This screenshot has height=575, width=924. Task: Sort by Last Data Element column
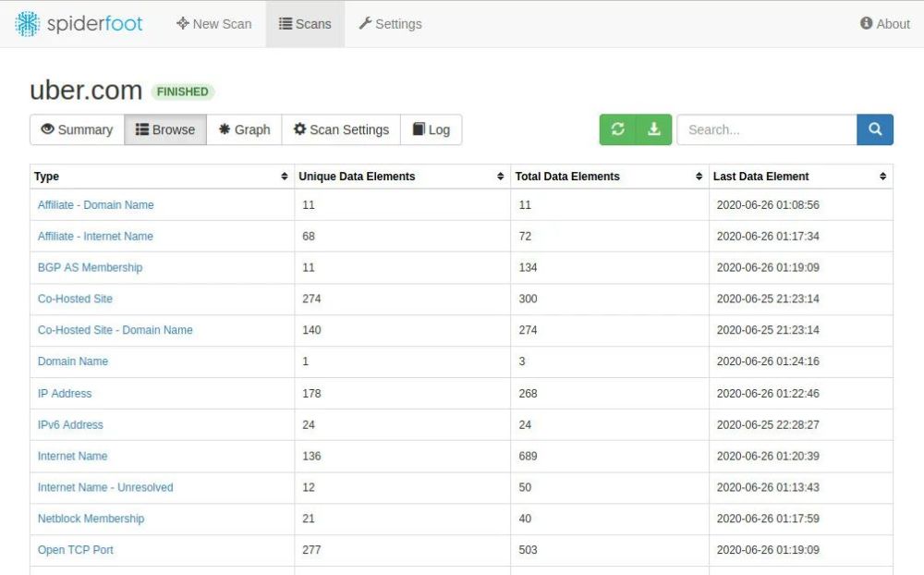click(882, 177)
